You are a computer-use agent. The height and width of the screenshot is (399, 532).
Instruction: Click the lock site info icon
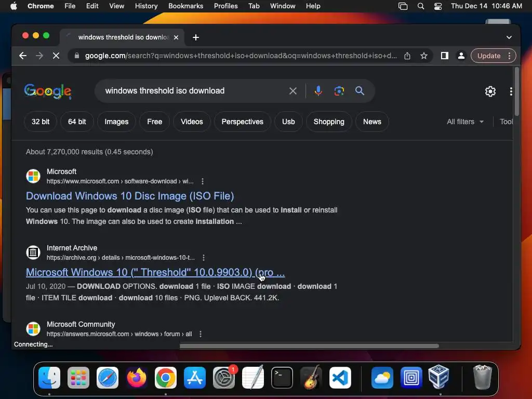coord(77,56)
